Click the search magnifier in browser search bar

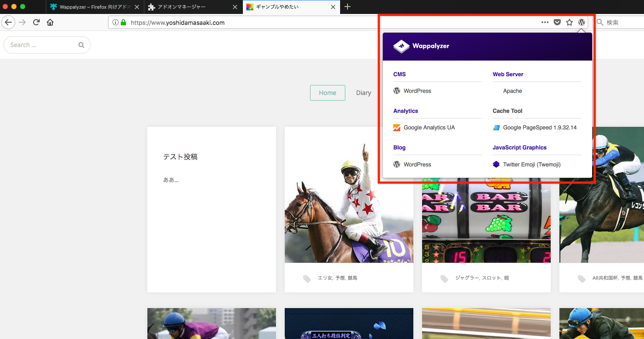[600, 22]
